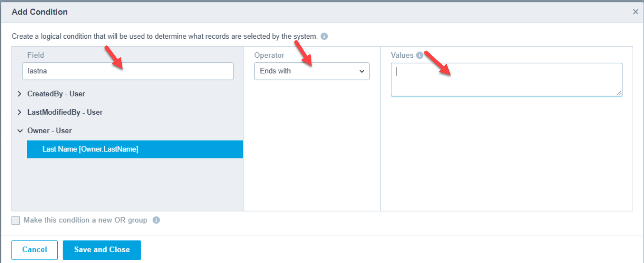The image size is (644, 263).
Task: Focus the Field search box containing 'lastna'
Action: point(128,71)
